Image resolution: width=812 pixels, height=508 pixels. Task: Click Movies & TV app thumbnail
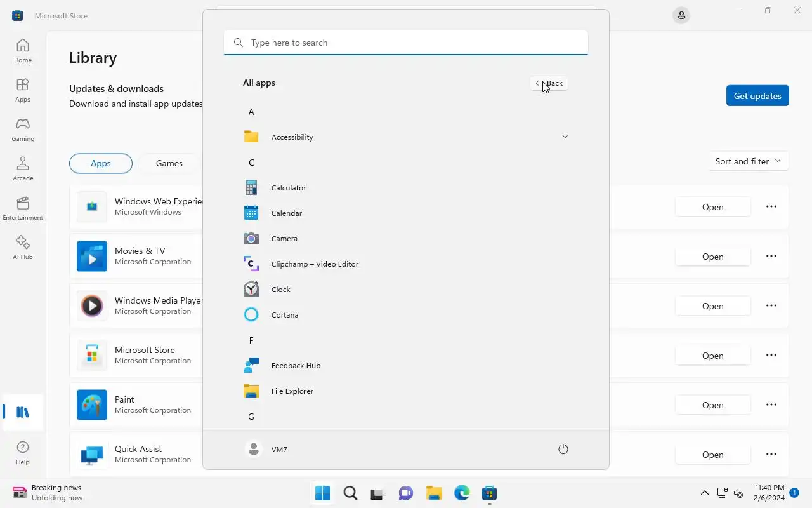(x=92, y=257)
